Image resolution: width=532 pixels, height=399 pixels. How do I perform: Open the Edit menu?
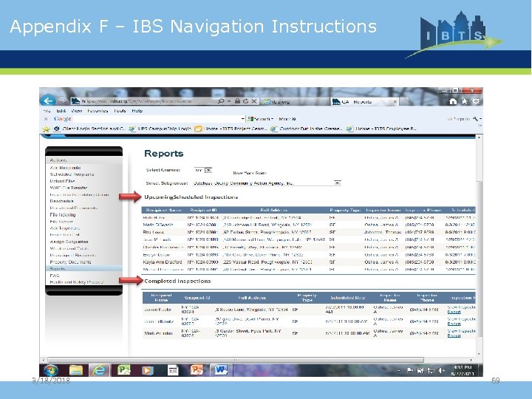[x=61, y=111]
